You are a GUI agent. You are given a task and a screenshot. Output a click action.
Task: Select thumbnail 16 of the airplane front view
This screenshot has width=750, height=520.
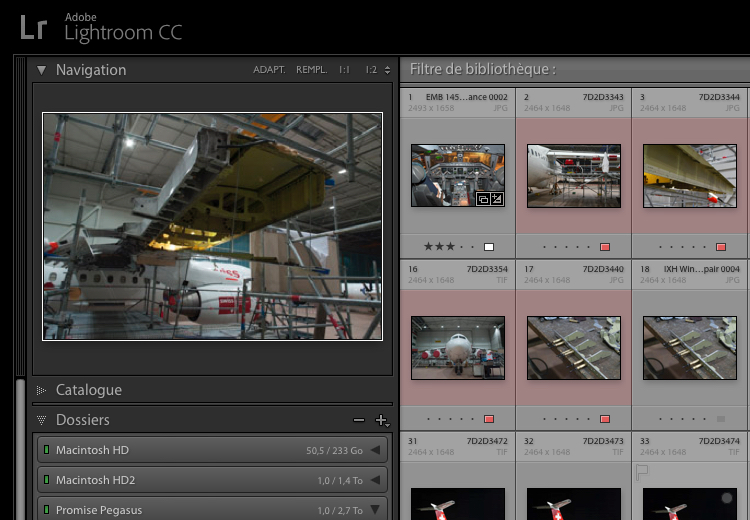457,348
